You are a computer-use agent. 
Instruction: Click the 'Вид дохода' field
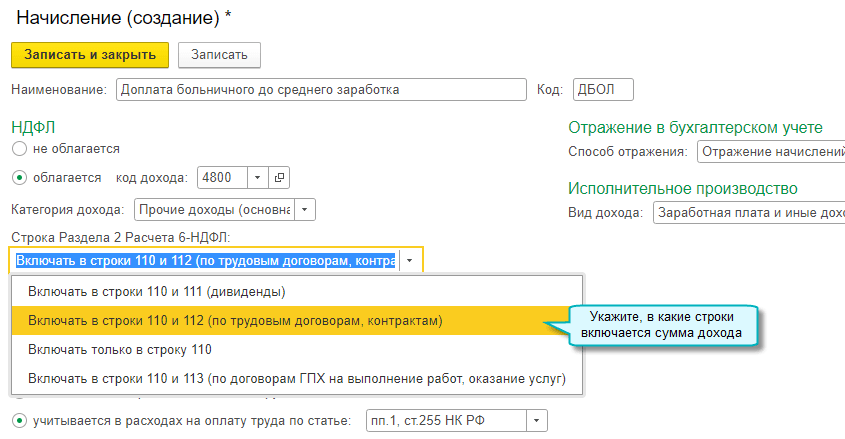748,213
